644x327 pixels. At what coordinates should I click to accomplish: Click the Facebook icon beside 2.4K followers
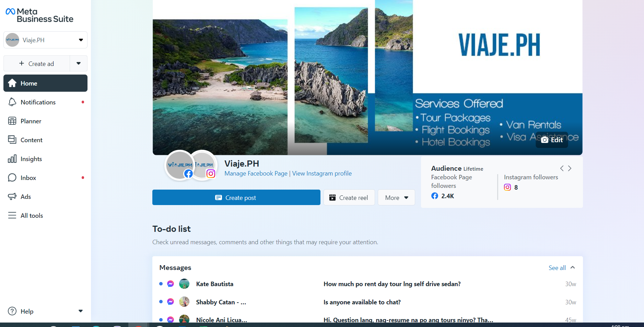tap(435, 196)
